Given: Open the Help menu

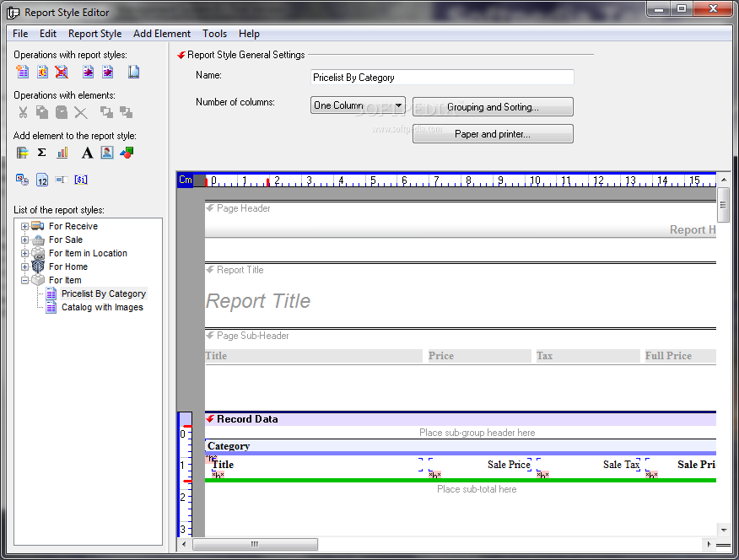Looking at the screenshot, I should click(249, 34).
